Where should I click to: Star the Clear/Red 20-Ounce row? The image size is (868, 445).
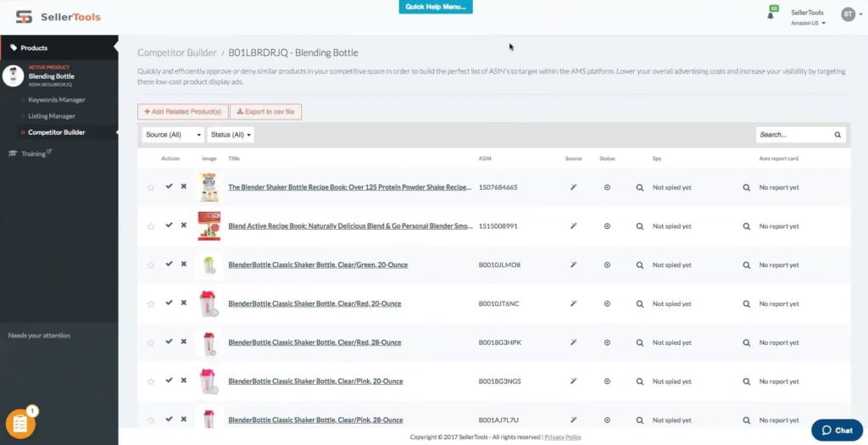(x=151, y=303)
